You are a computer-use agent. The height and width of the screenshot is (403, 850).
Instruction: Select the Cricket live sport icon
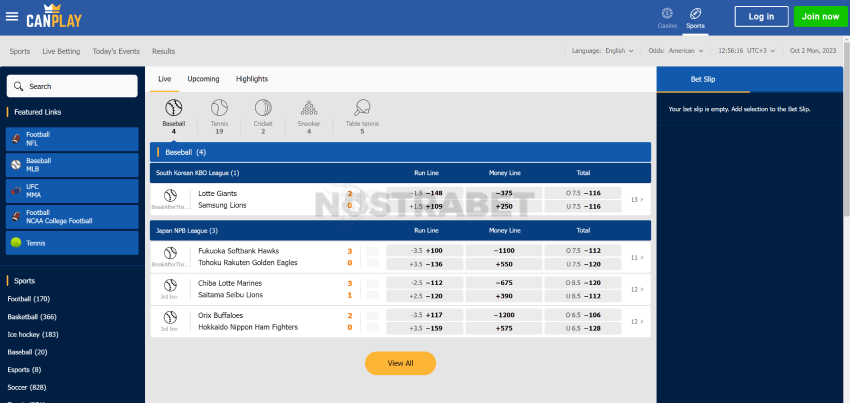[263, 107]
